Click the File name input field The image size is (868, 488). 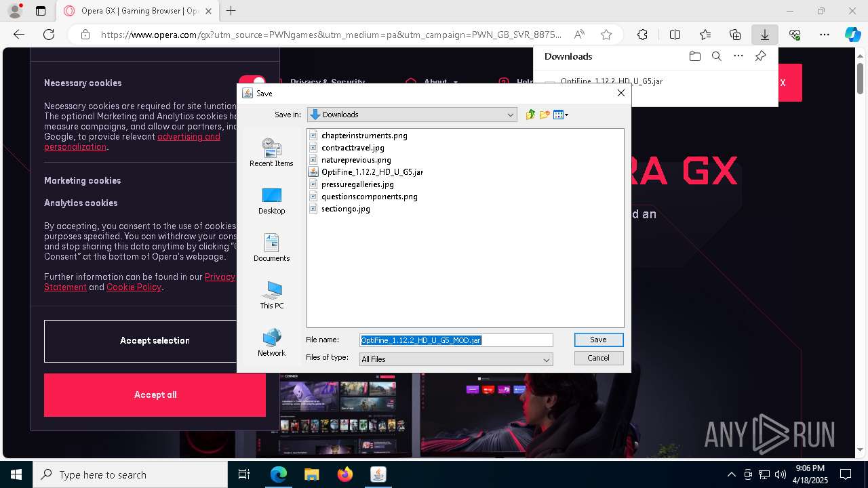pos(456,340)
